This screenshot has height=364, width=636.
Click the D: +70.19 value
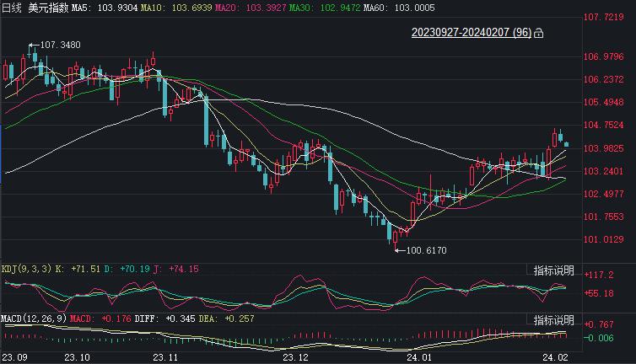[x=127, y=269]
